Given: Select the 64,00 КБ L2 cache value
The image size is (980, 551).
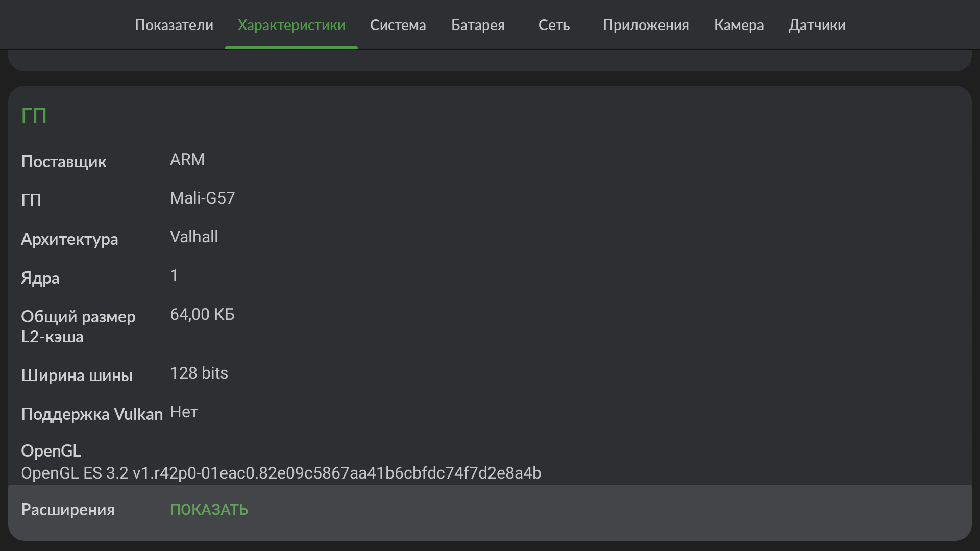Looking at the screenshot, I should (x=202, y=314).
